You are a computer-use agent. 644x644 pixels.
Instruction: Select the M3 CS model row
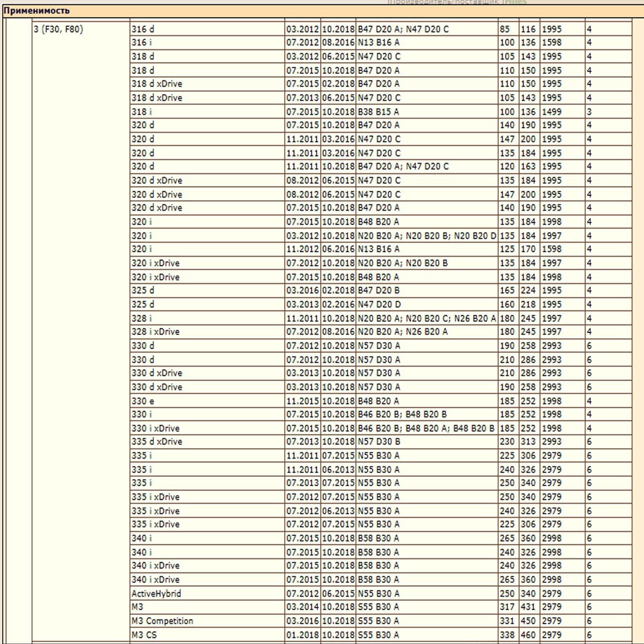(144, 635)
